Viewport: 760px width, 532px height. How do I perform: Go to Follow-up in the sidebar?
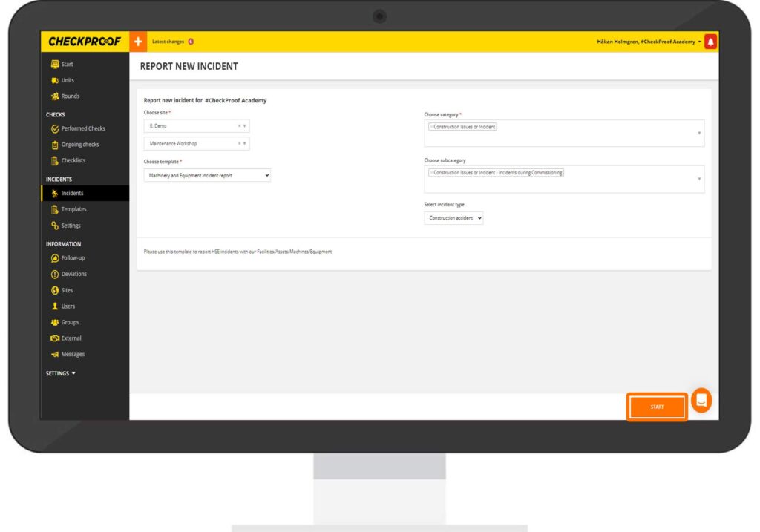coord(73,258)
